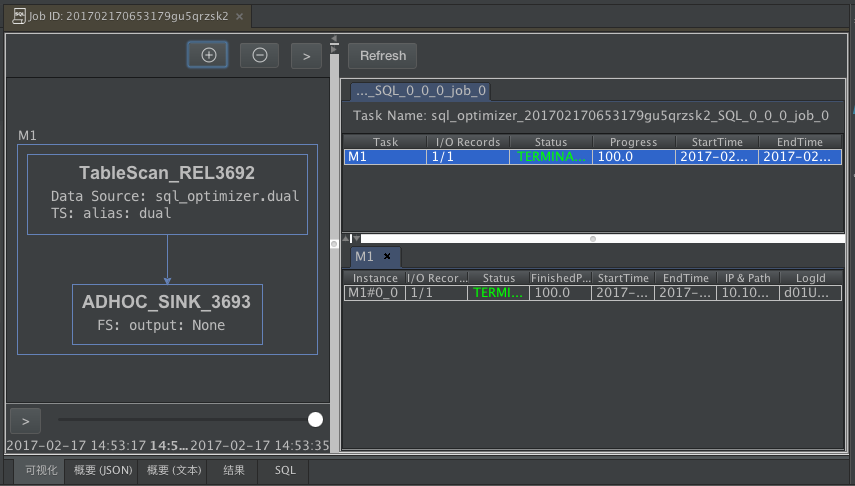Screen dimensions: 855x486
Task: Click the SQL file icon on job tab
Action: pyautogui.click(x=19, y=16)
